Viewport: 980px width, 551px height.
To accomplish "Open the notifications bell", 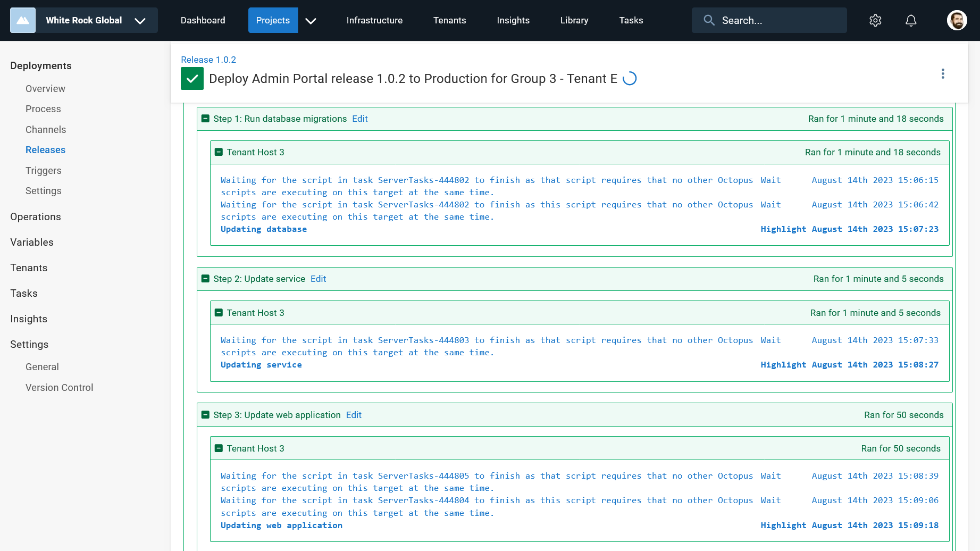I will point(910,20).
